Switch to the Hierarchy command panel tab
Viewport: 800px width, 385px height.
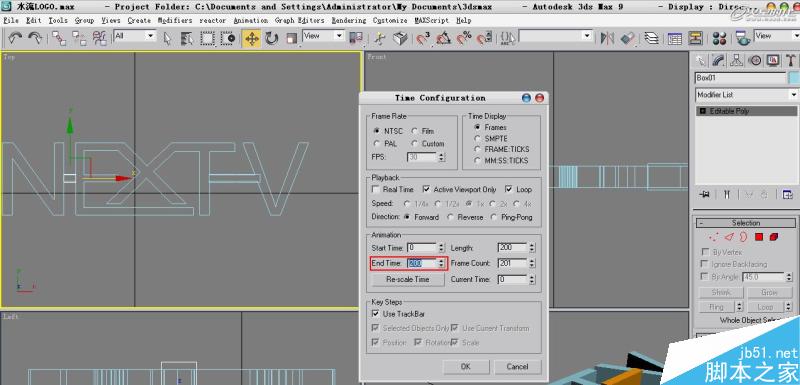click(736, 60)
